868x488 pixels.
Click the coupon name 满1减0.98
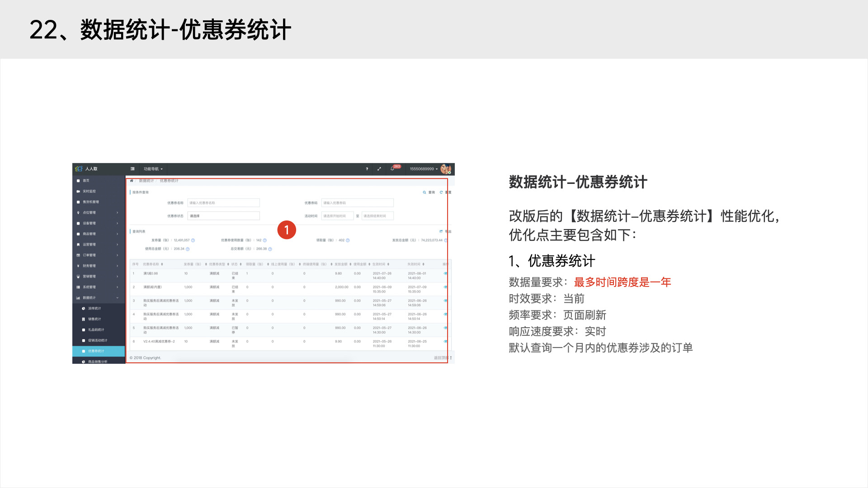point(151,273)
